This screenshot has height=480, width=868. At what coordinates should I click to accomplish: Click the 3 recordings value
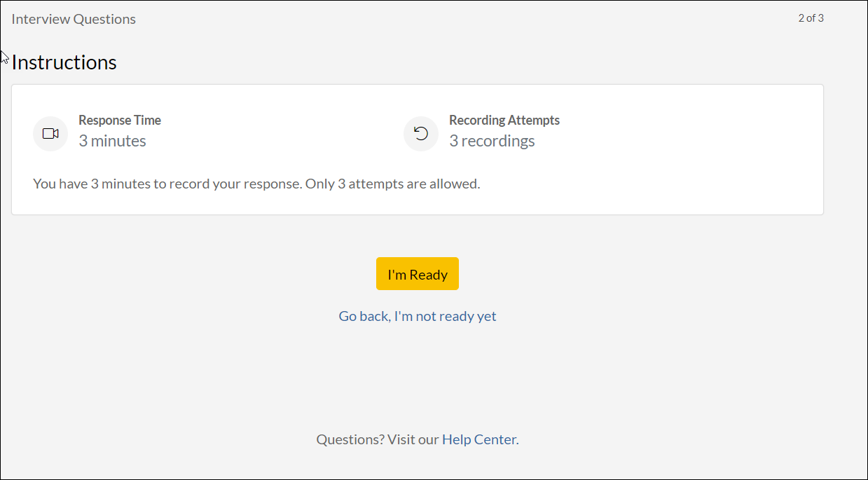click(492, 141)
